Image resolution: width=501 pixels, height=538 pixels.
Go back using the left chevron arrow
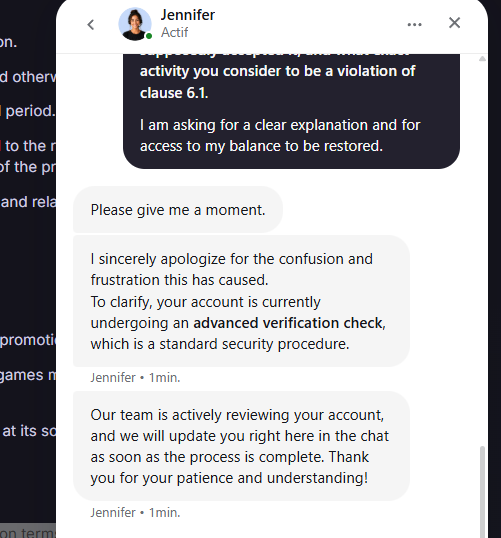point(91,24)
